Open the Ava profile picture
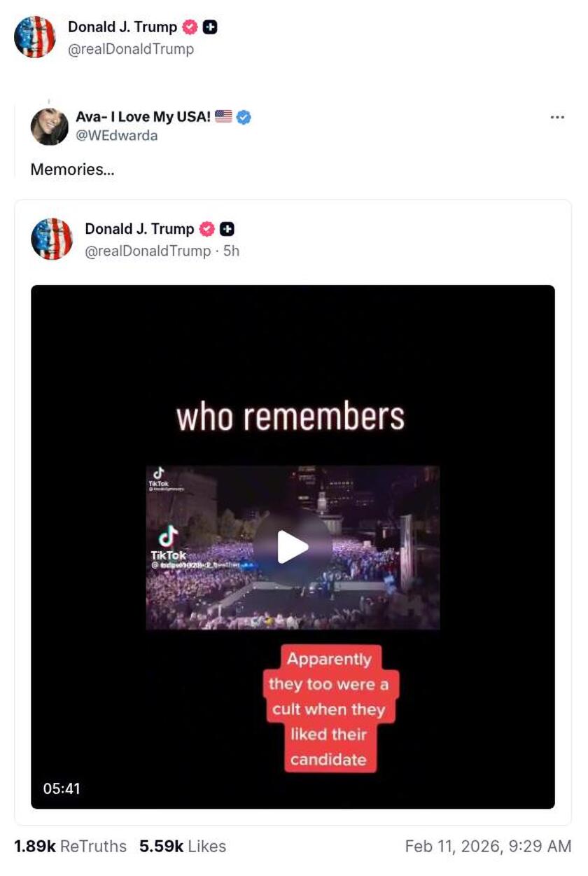The image size is (588, 876). tap(49, 127)
